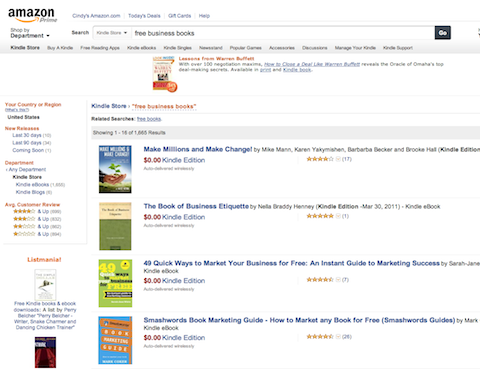This screenshot has width=480, height=369.
Task: Open 49 Quick Ways cover image
Action: pos(115,283)
